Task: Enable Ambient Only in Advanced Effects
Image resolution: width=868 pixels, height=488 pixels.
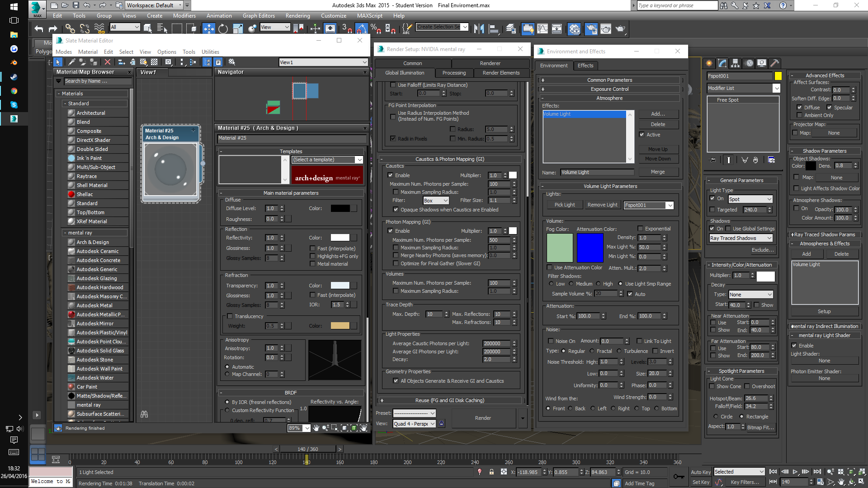Action: (x=799, y=115)
